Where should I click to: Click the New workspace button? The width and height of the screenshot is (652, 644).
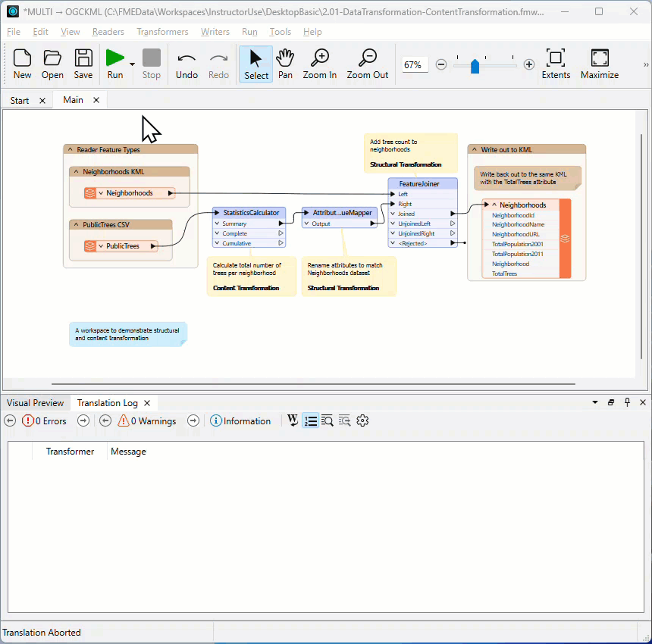point(22,64)
